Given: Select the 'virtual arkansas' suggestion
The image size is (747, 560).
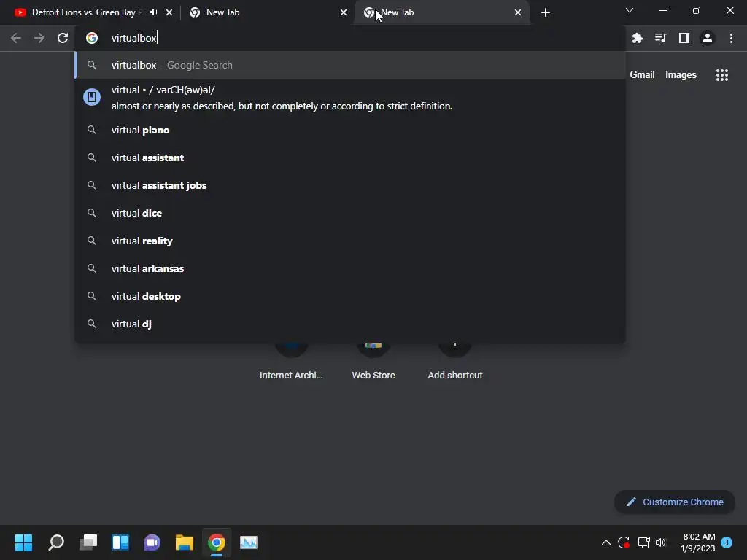Looking at the screenshot, I should pyautogui.click(x=350, y=268).
